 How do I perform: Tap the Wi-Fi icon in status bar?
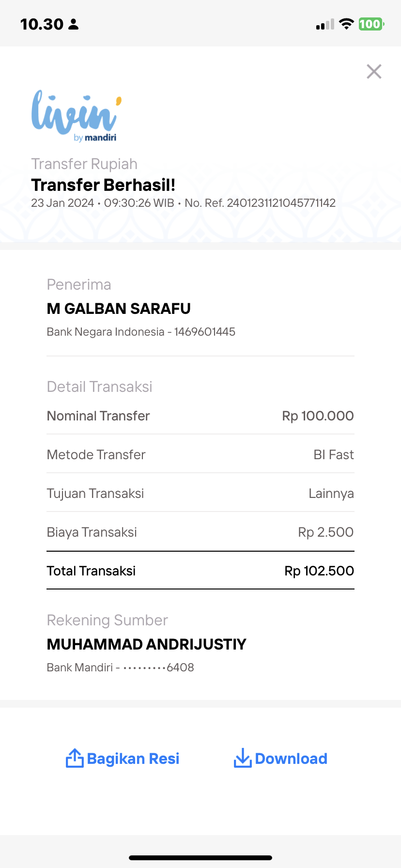click(x=346, y=24)
